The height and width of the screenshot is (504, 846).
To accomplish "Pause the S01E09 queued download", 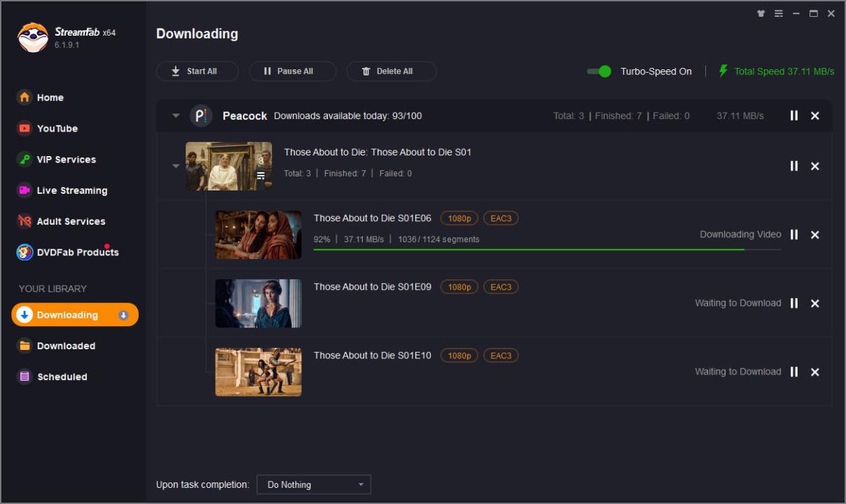I will [794, 303].
